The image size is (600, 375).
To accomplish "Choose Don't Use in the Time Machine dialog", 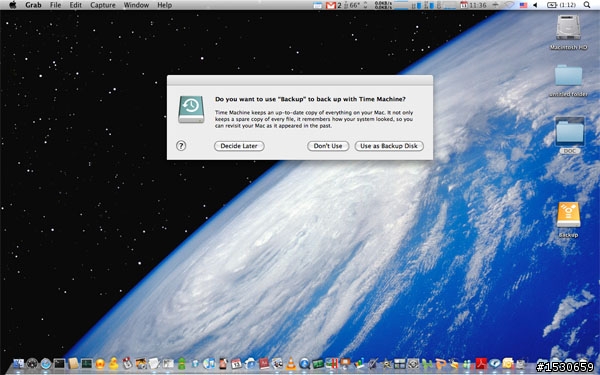I will pos(328,146).
